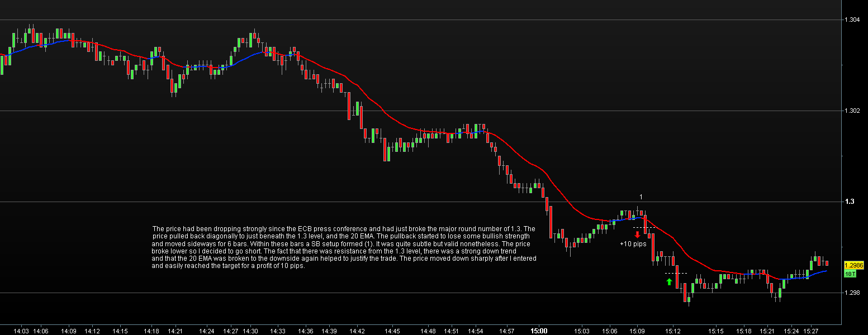Select the 15:12 time axis label
This screenshot has width=868, height=335.
tap(673, 331)
